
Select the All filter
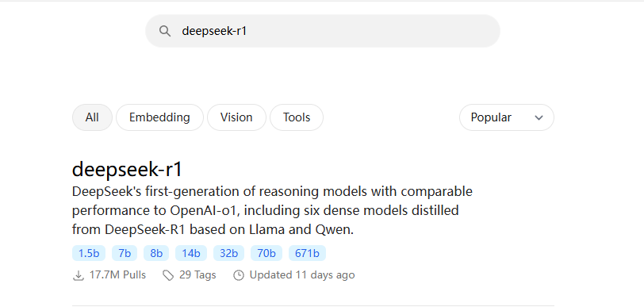pyautogui.click(x=92, y=117)
